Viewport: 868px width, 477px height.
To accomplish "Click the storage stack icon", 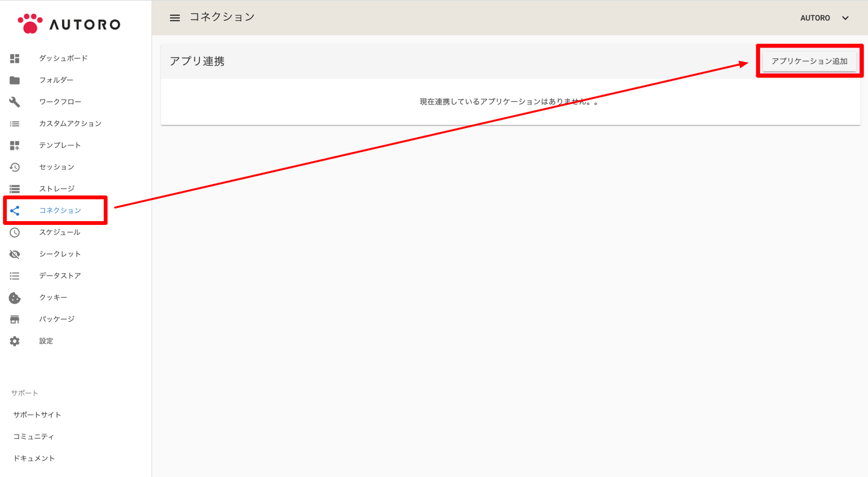I will point(15,189).
